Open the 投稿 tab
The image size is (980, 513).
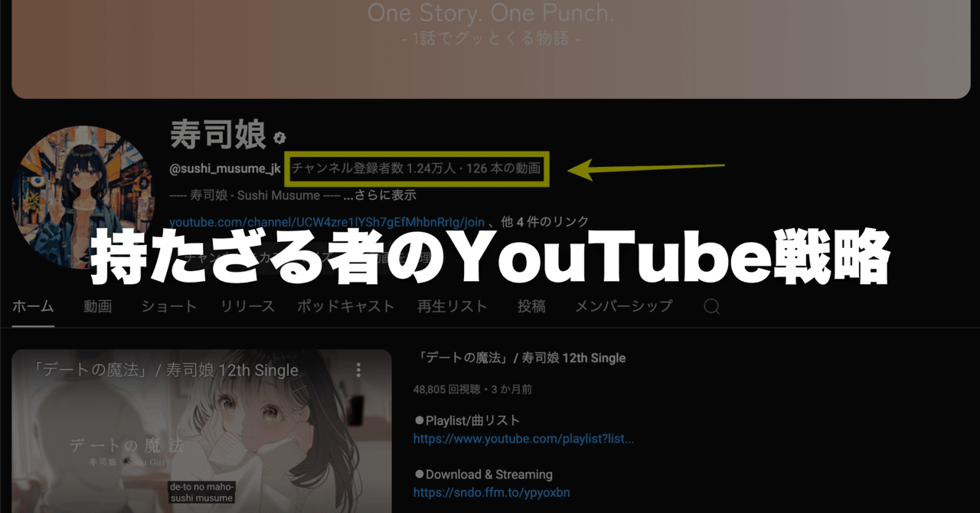click(531, 306)
